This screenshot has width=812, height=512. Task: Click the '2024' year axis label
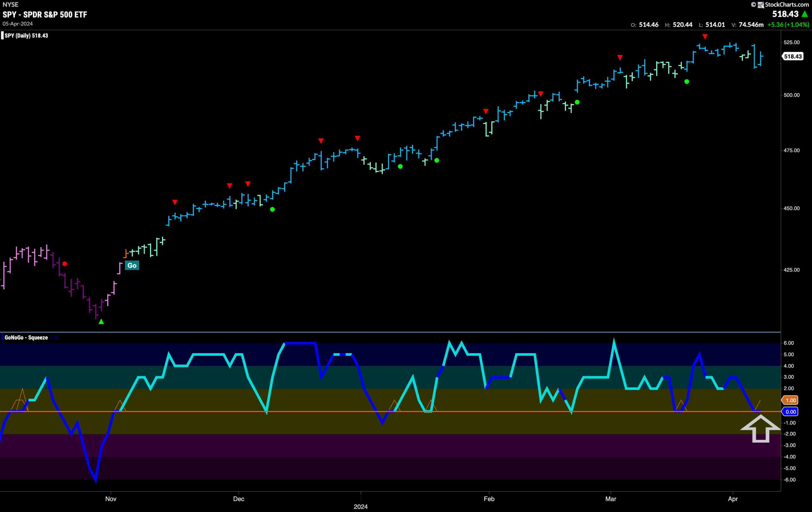[360, 507]
